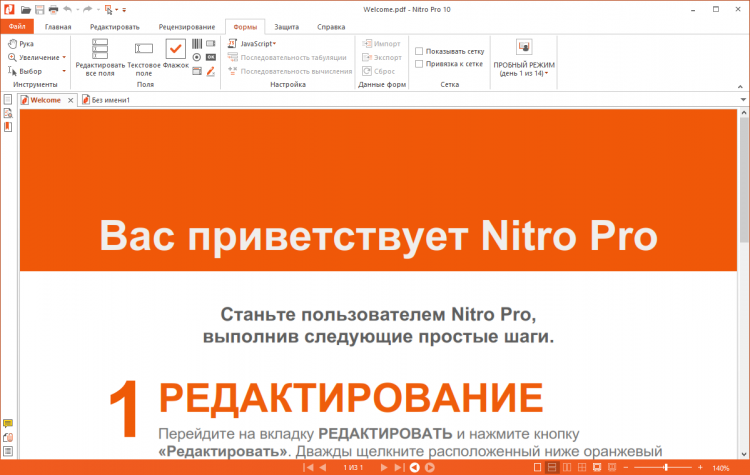Go to the last page
Screen dimensions: 750x475
[x=399, y=467]
